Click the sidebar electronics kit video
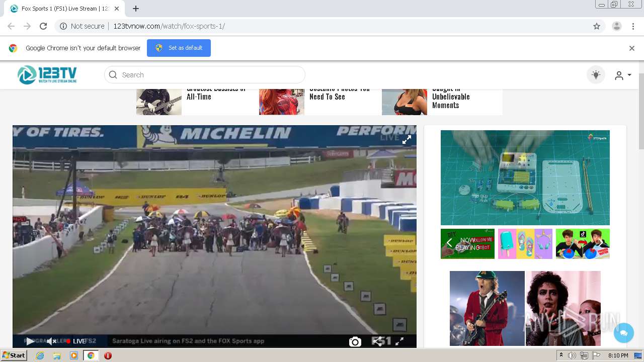Screen dimensions: 644x362 click(525, 177)
